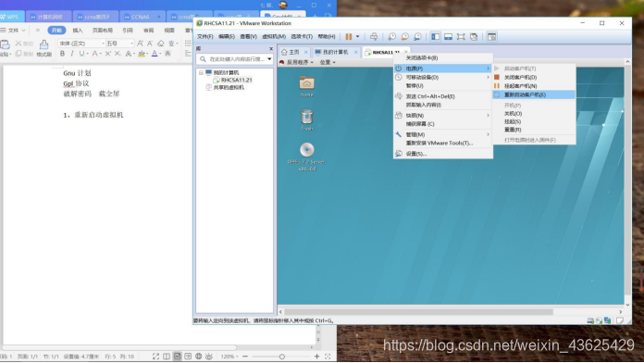
Task: Select 重新启动客户机(E) in the power submenu
Action: pyautogui.click(x=534, y=95)
